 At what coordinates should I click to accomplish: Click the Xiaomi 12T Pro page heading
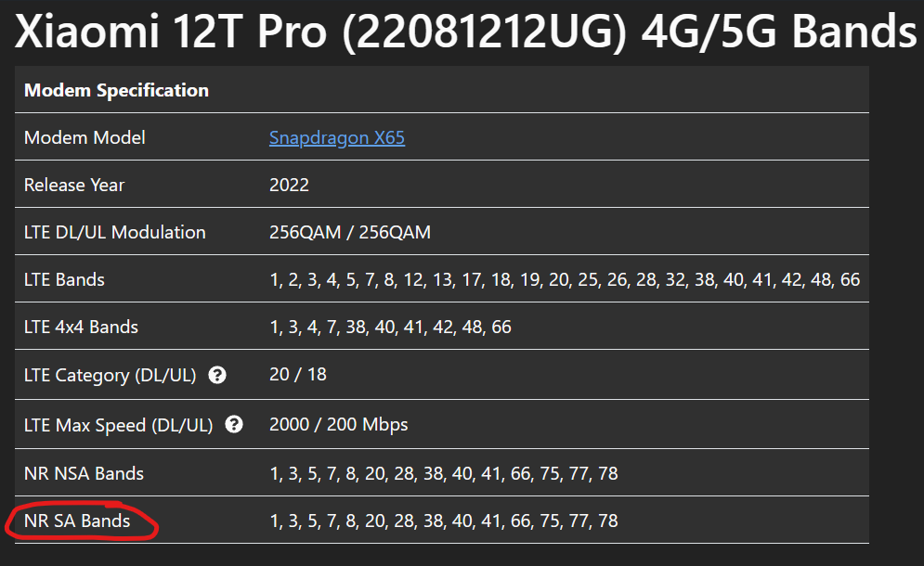tap(465, 31)
